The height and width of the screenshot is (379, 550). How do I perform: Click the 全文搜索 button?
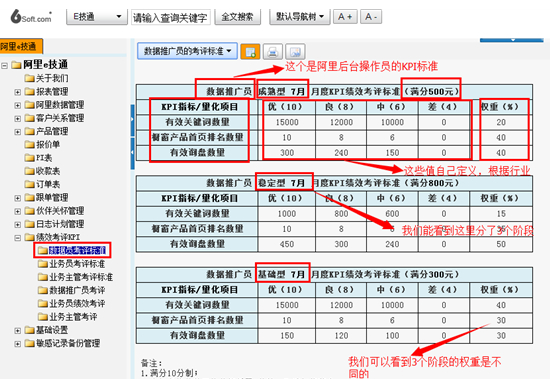237,16
